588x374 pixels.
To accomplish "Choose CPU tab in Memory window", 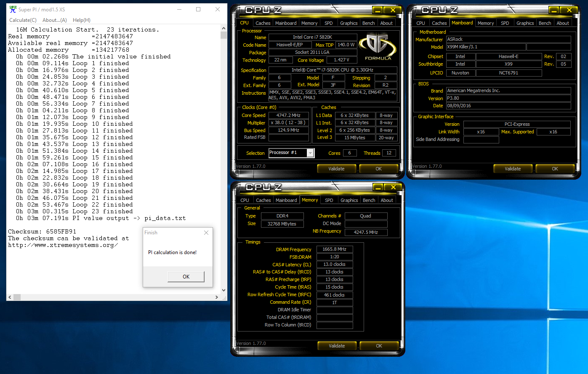I will pyautogui.click(x=245, y=200).
